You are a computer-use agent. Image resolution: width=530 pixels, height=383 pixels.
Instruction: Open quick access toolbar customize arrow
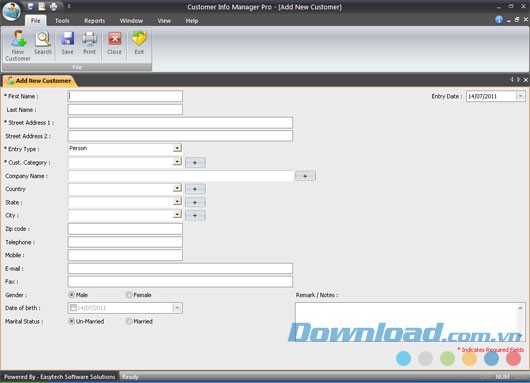(69, 6)
